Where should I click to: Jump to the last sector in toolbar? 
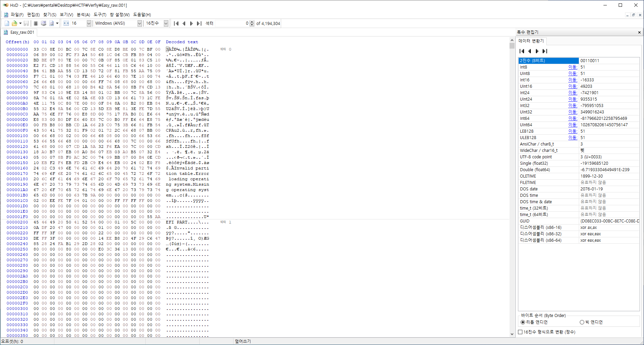[199, 23]
